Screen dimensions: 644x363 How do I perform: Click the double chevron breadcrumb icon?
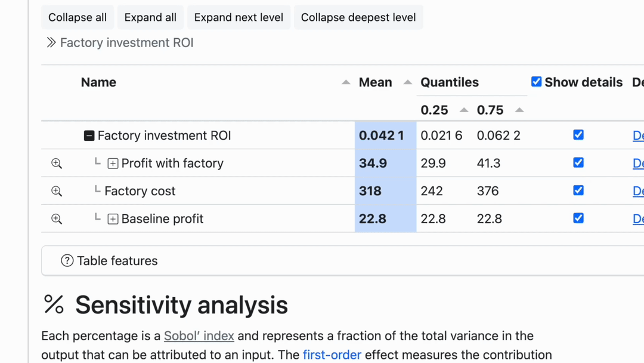[x=51, y=43]
